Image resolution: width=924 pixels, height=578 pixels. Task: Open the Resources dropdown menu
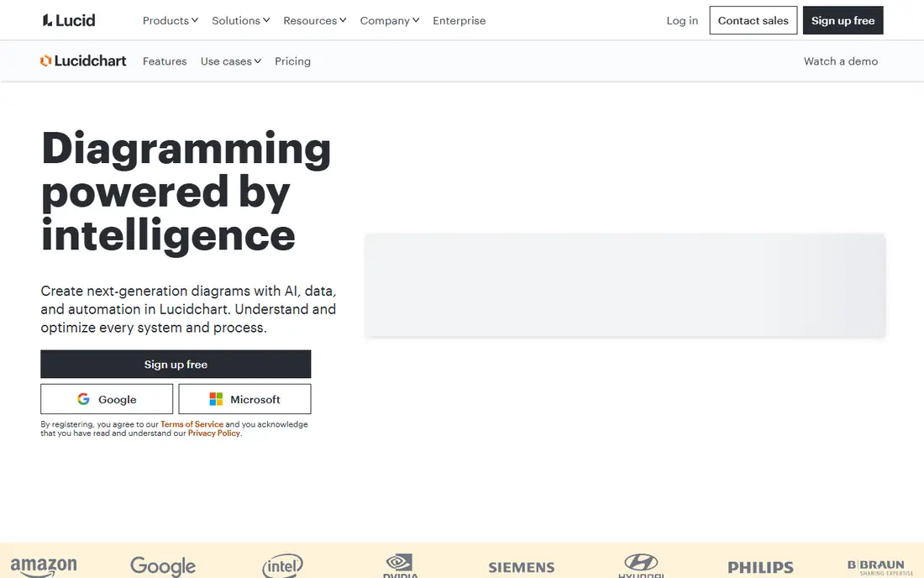(x=315, y=21)
